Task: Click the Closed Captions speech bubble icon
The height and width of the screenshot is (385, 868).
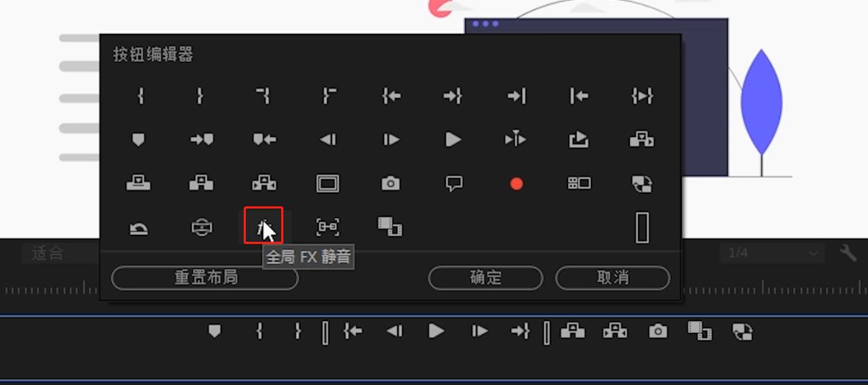Action: pyautogui.click(x=453, y=183)
